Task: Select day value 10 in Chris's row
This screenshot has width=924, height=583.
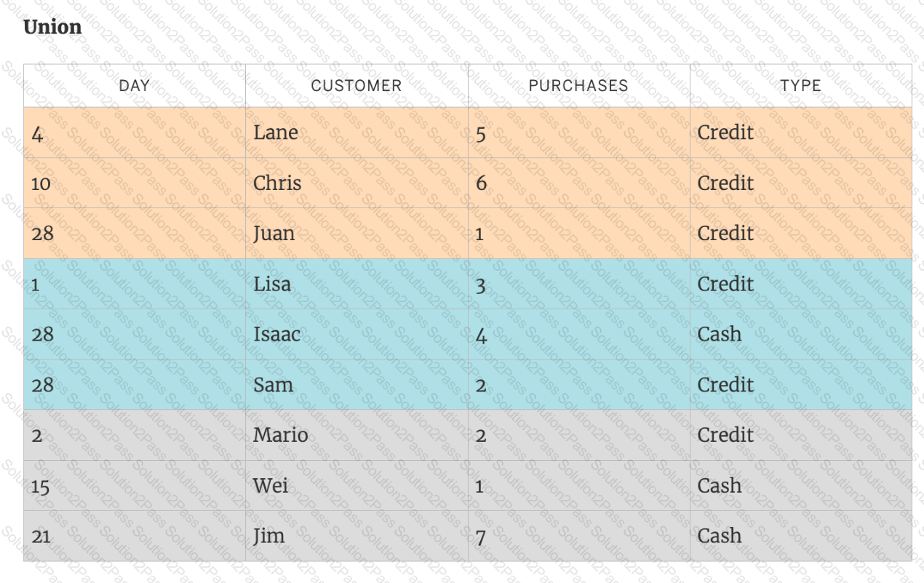Action: tap(41, 183)
